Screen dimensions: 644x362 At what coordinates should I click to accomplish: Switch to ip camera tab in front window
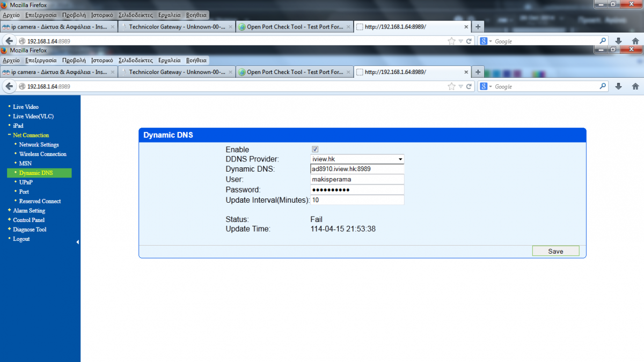(x=58, y=72)
